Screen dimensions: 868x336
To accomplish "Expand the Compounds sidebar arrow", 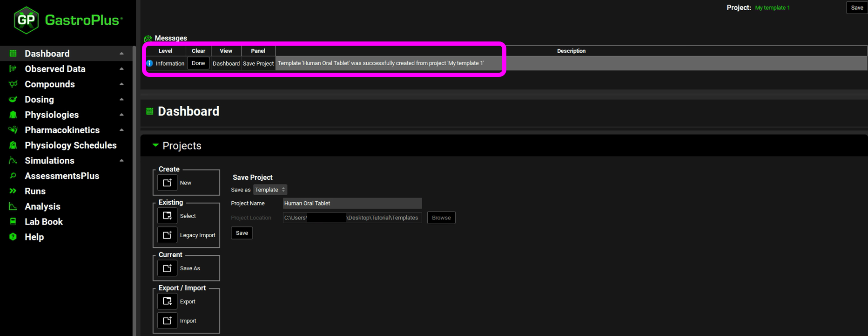I will 121,84.
